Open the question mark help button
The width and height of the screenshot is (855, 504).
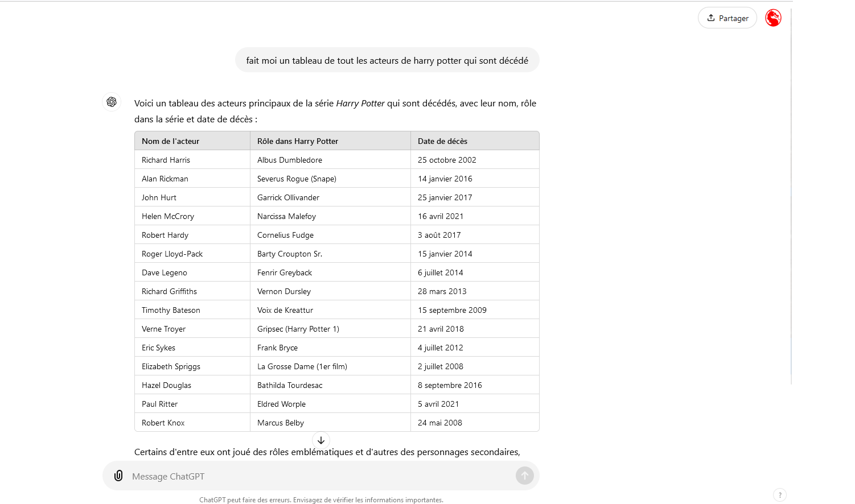(779, 495)
